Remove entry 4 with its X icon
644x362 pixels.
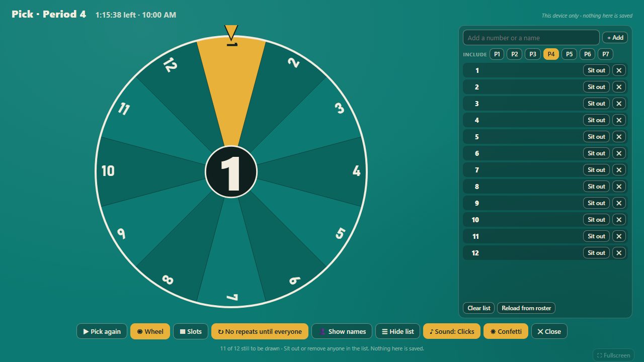(x=619, y=120)
